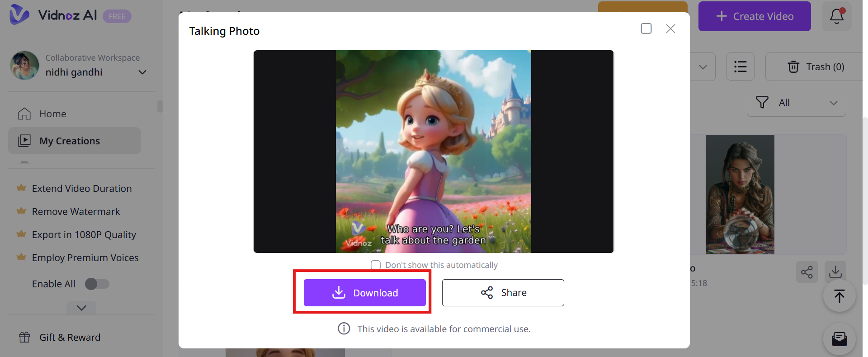Click the back-to-top arrow button
The image size is (868, 357).
840,296
